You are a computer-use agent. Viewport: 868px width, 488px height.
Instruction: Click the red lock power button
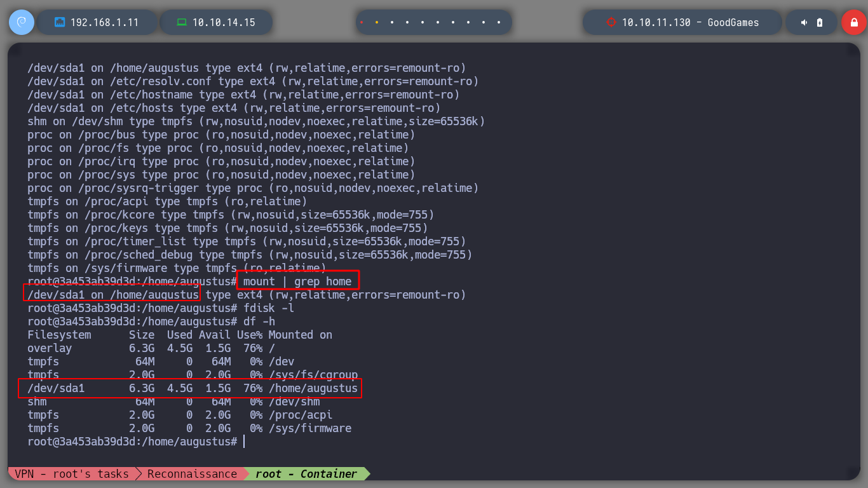[854, 22]
